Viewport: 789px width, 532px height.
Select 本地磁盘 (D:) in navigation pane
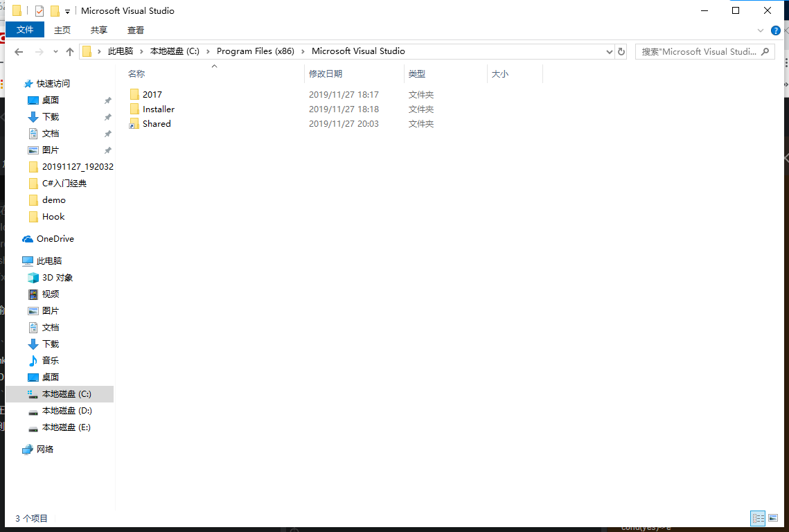coord(67,411)
